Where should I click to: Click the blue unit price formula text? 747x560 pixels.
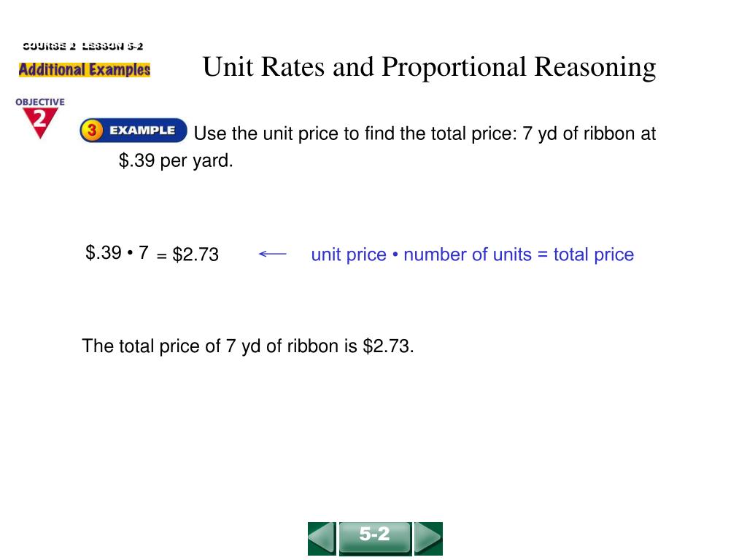[472, 254]
